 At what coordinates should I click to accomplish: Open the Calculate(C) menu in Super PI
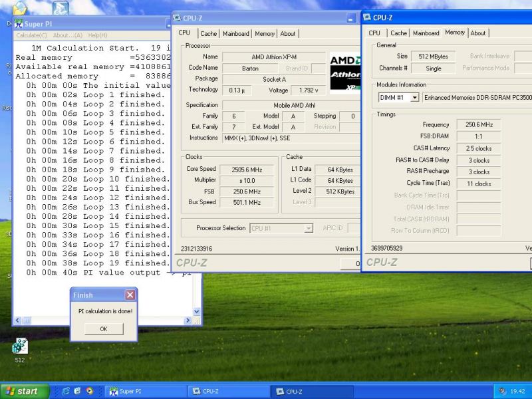[x=31, y=35]
